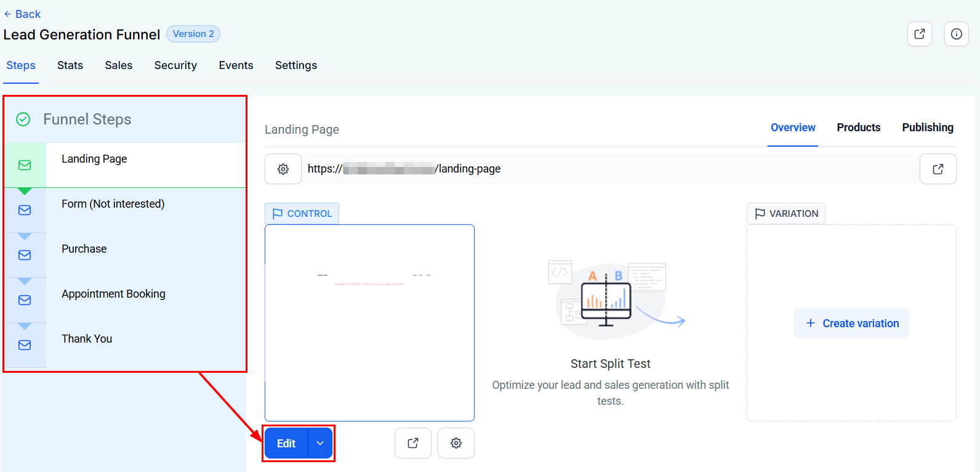Screen dimensions: 980x472
Task: Click the open-in-new-tab icon in the header
Action: click(x=919, y=34)
